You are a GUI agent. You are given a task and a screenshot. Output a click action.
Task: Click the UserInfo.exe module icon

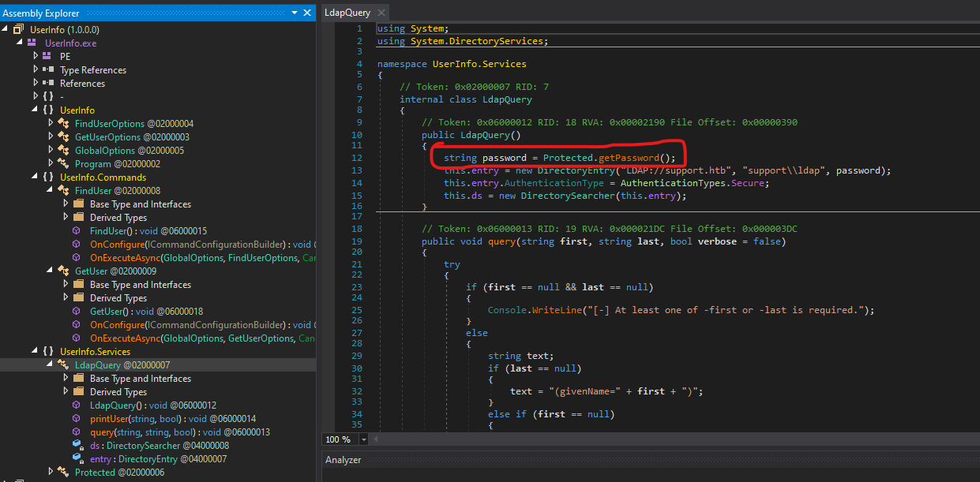pos(33,43)
